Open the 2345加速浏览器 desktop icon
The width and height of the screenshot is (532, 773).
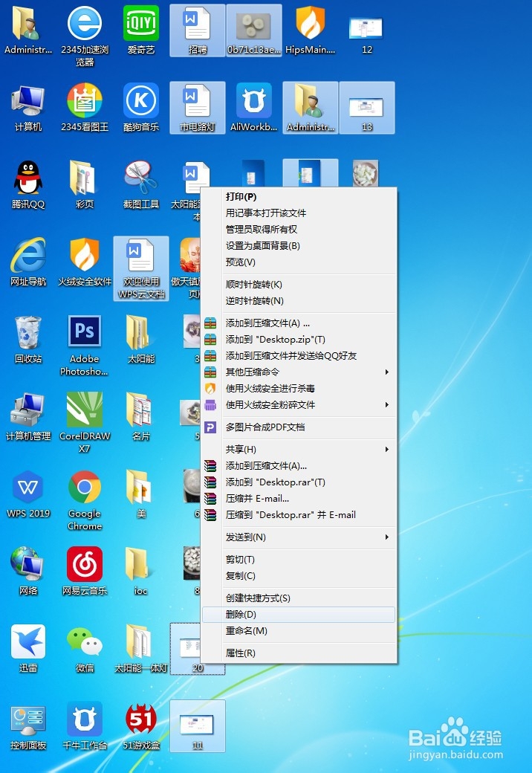[x=85, y=36]
